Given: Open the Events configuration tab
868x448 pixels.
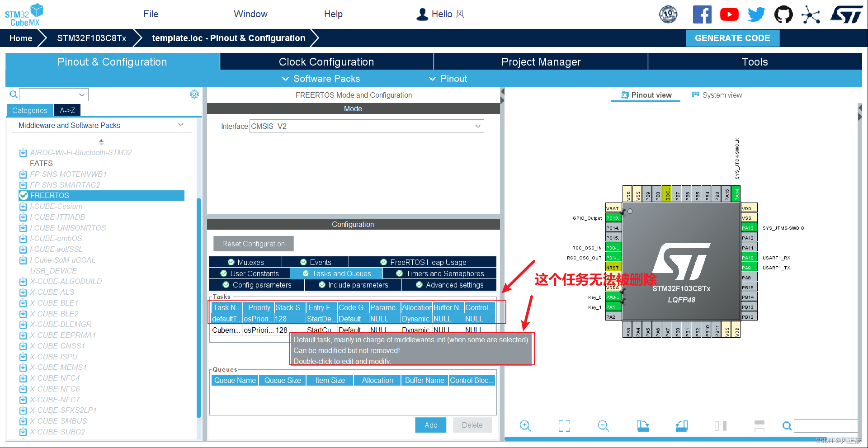Looking at the screenshot, I should pyautogui.click(x=316, y=262).
